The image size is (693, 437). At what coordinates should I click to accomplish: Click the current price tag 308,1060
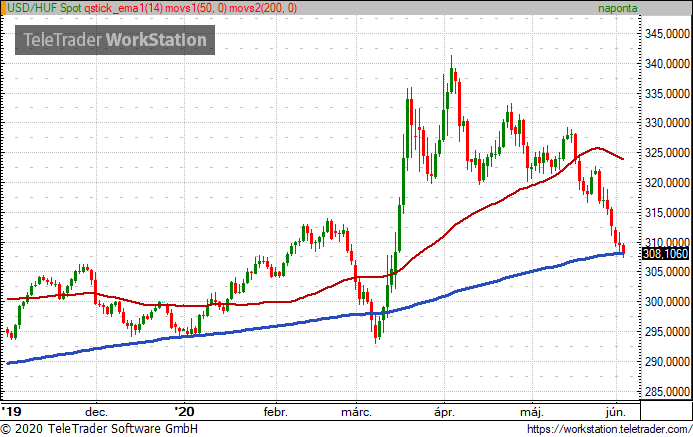click(x=665, y=254)
